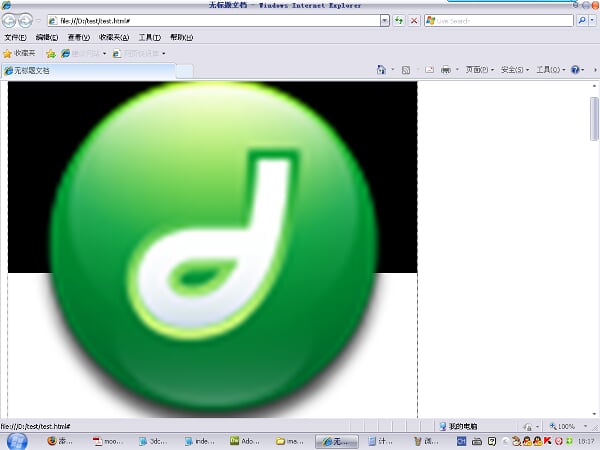Click inside the Live Search box
This screenshot has width=600, height=450.
pos(499,21)
